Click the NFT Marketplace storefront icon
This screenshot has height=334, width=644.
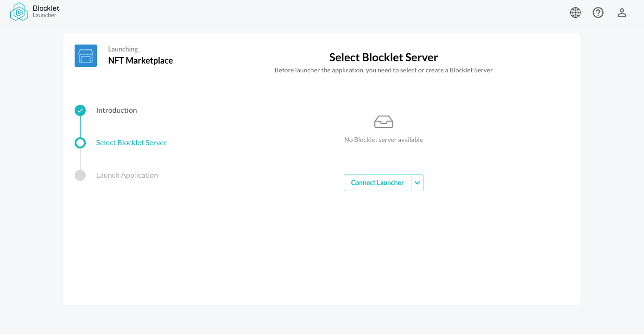86,56
